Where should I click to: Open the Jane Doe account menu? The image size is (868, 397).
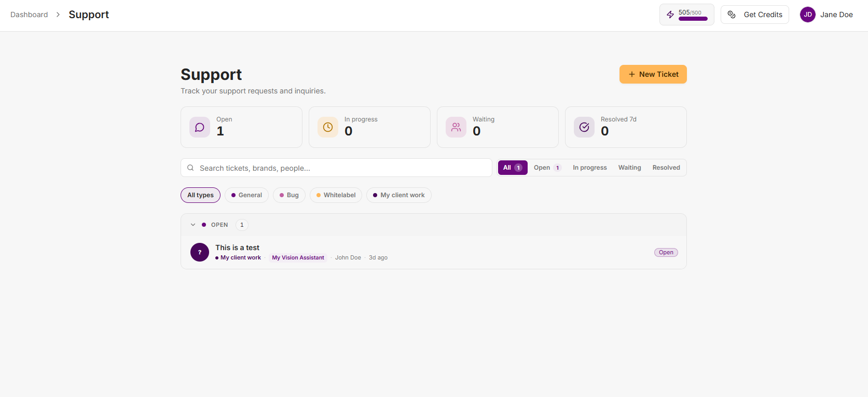tap(826, 15)
